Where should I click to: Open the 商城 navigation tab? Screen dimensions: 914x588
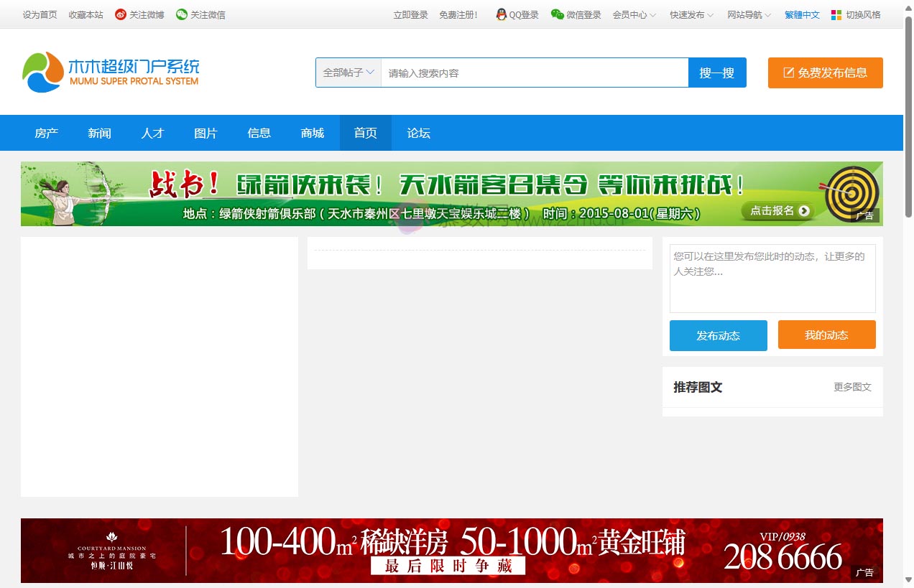pos(313,133)
